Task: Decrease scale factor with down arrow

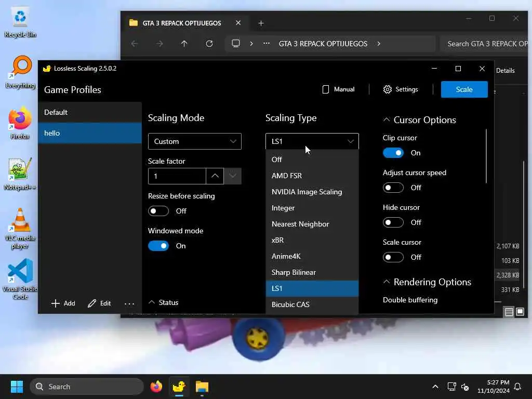Action: (x=233, y=176)
